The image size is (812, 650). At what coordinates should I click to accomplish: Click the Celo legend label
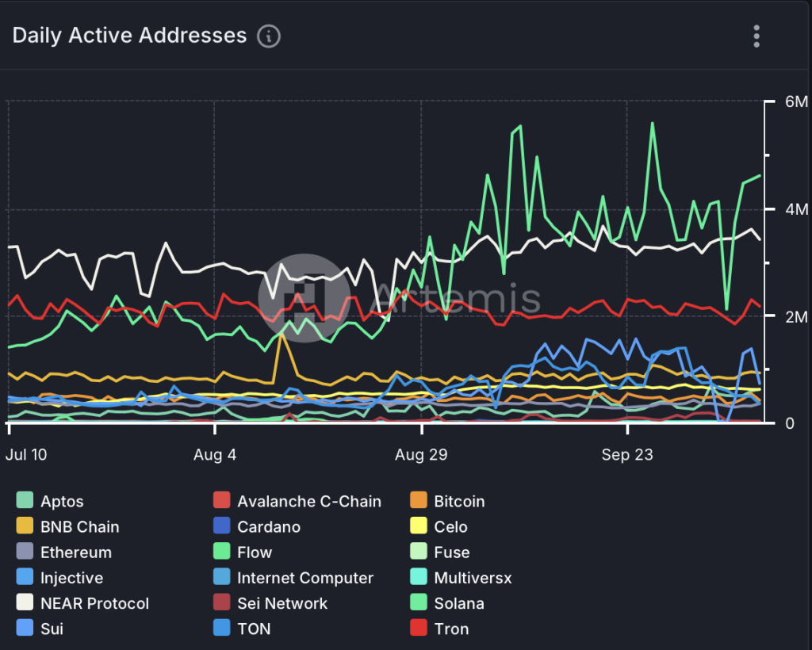tap(450, 526)
